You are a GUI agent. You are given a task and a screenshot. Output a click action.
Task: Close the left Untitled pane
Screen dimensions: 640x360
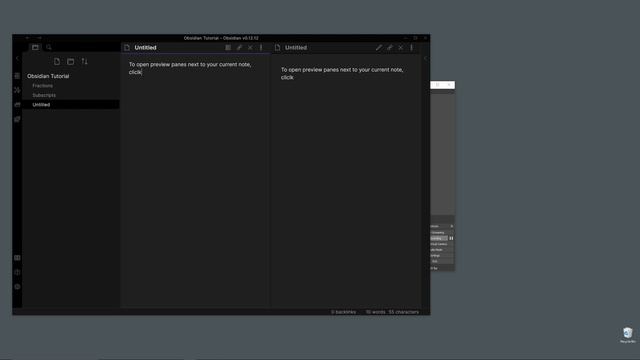click(250, 47)
